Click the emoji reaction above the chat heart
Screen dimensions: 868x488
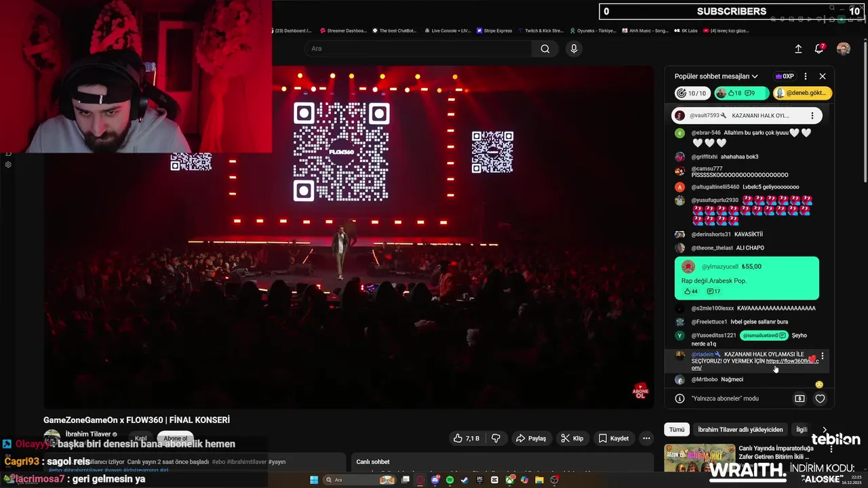[819, 384]
